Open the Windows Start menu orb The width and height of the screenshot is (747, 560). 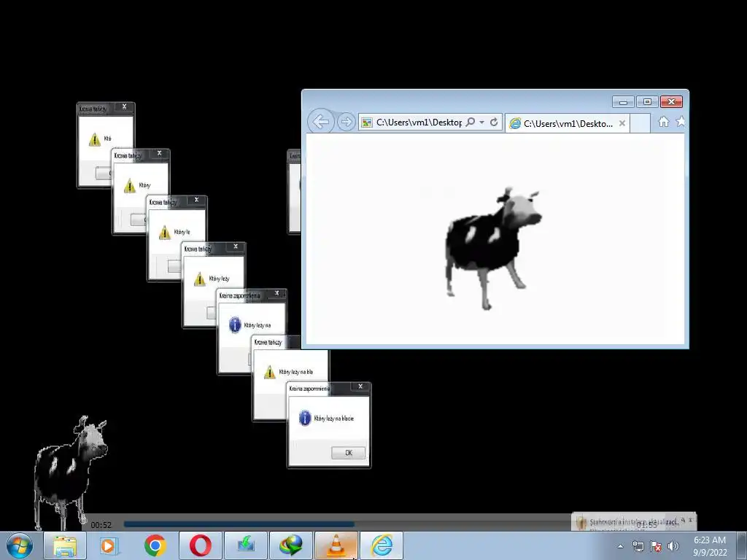(19, 545)
